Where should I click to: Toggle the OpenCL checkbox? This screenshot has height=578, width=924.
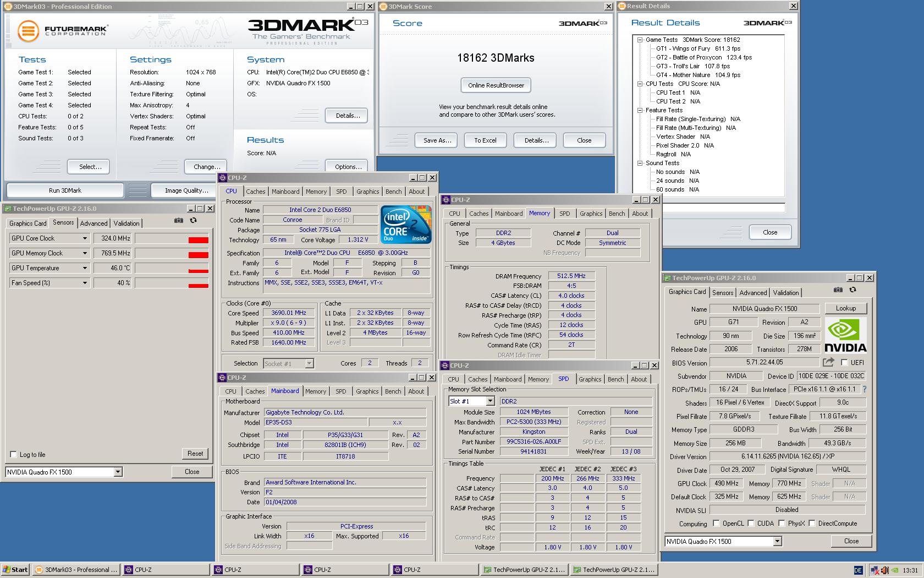[x=716, y=524]
